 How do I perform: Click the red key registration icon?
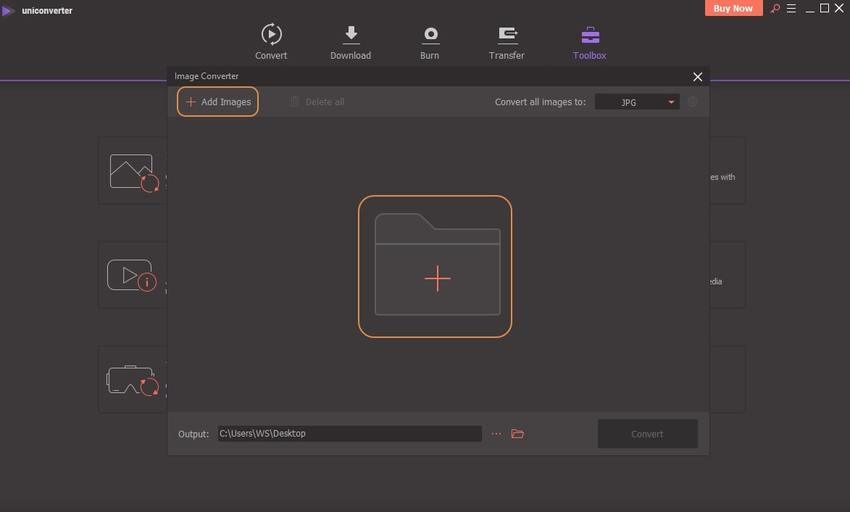click(774, 9)
